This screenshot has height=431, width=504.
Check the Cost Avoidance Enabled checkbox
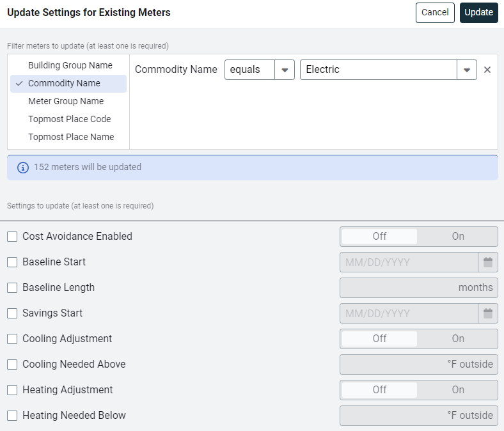12,237
